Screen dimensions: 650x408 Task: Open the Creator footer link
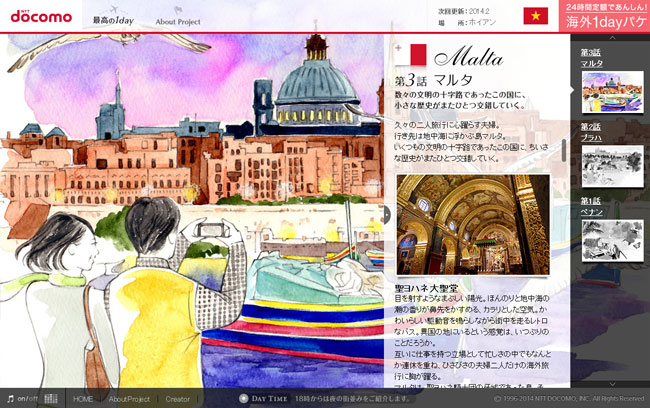click(x=178, y=398)
